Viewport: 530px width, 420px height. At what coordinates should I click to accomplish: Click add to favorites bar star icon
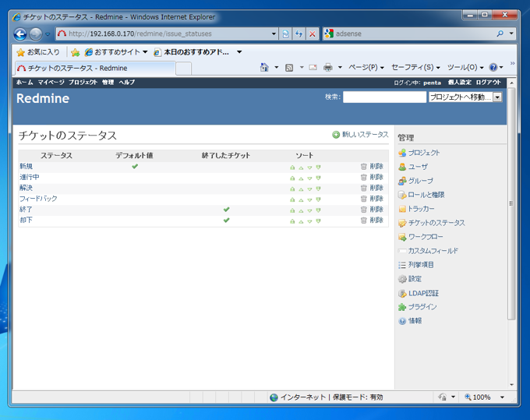[76, 52]
